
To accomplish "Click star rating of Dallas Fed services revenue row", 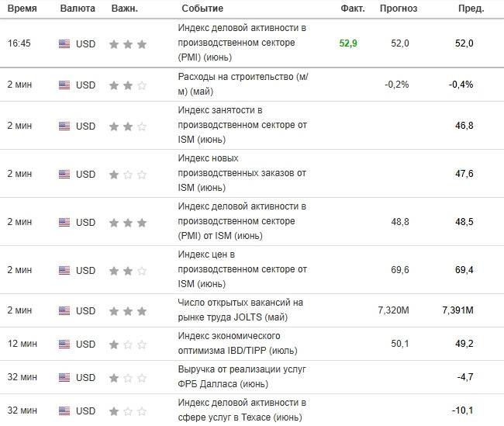I will coord(128,378).
